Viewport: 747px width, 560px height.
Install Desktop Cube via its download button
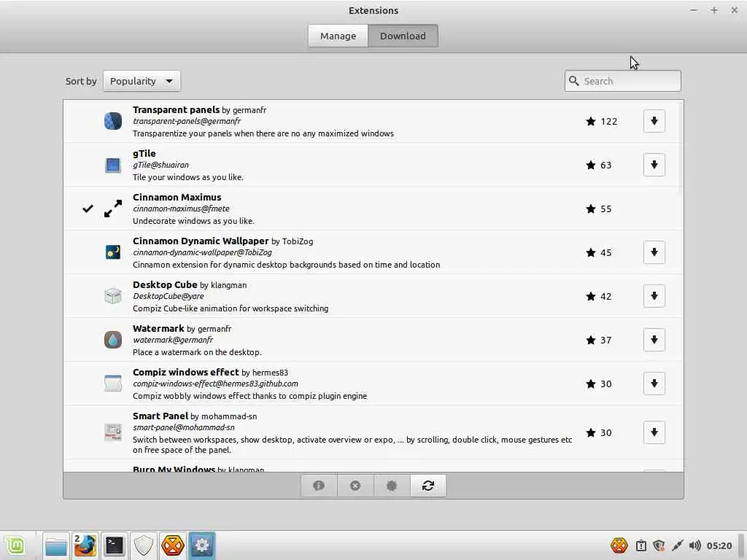[x=654, y=296]
